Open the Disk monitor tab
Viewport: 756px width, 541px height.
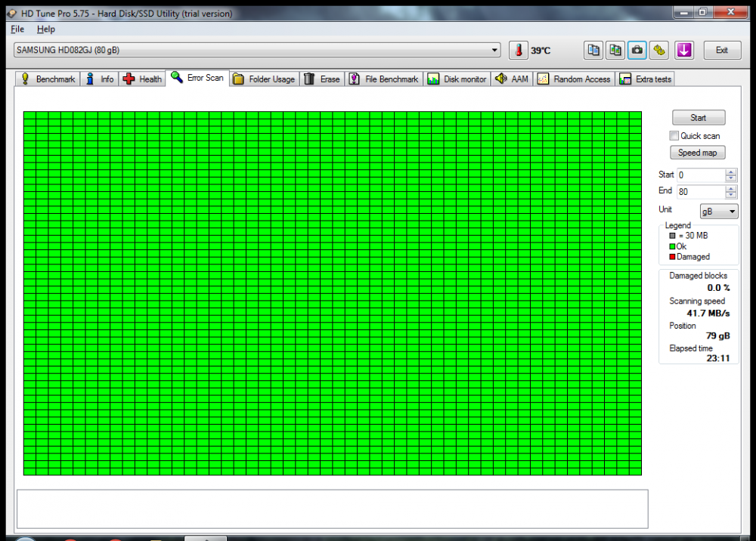[457, 79]
